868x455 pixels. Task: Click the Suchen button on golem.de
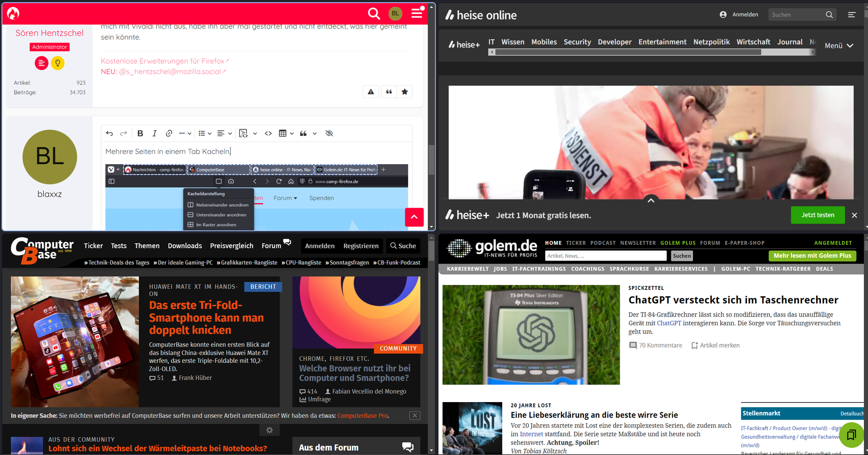(x=682, y=256)
